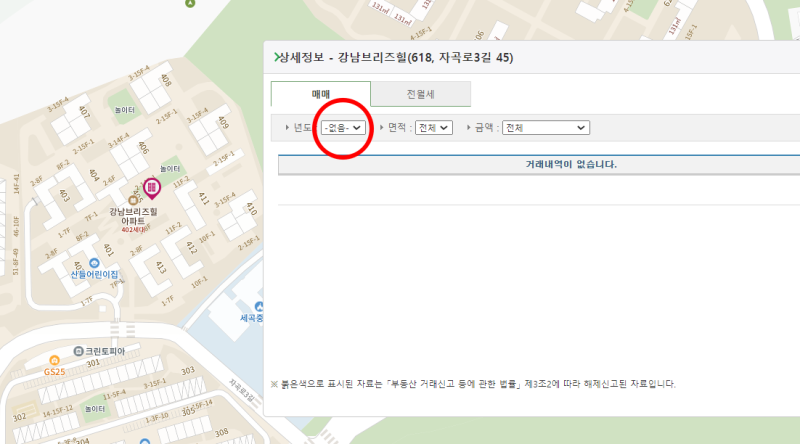This screenshot has width=800, height=444.
Task: Click the 자곡로3길 road label
Action: pos(241,391)
